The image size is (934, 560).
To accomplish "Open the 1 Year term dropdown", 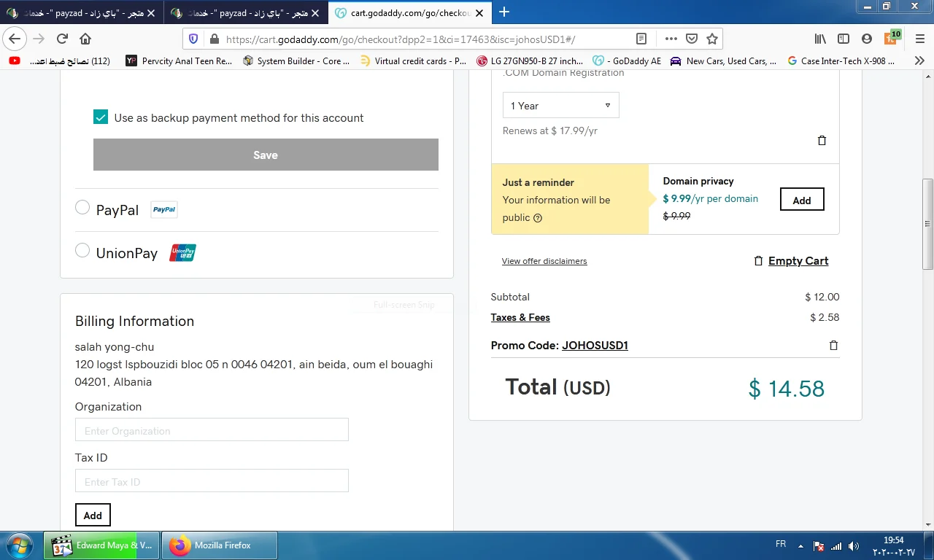I will (560, 106).
